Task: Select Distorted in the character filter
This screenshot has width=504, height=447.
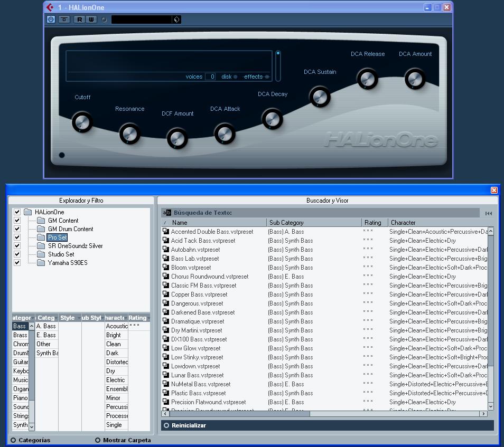Action: pos(117,362)
